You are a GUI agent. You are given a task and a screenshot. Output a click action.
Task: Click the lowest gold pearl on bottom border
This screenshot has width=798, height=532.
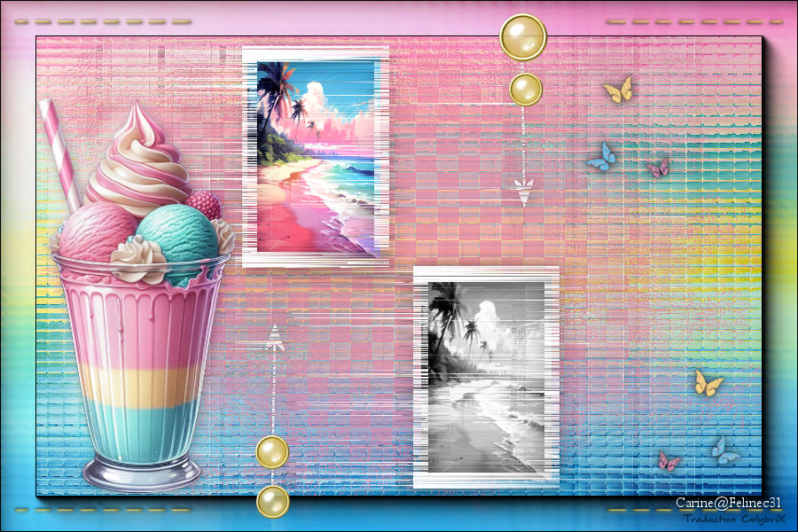(x=272, y=502)
